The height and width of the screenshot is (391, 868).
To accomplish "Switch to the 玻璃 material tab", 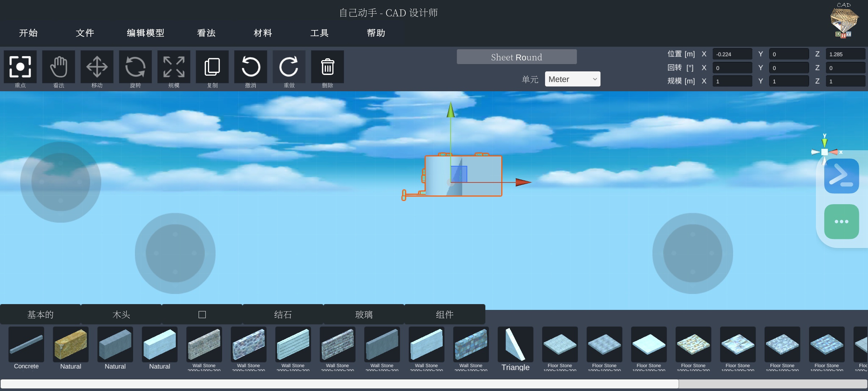I will point(363,314).
